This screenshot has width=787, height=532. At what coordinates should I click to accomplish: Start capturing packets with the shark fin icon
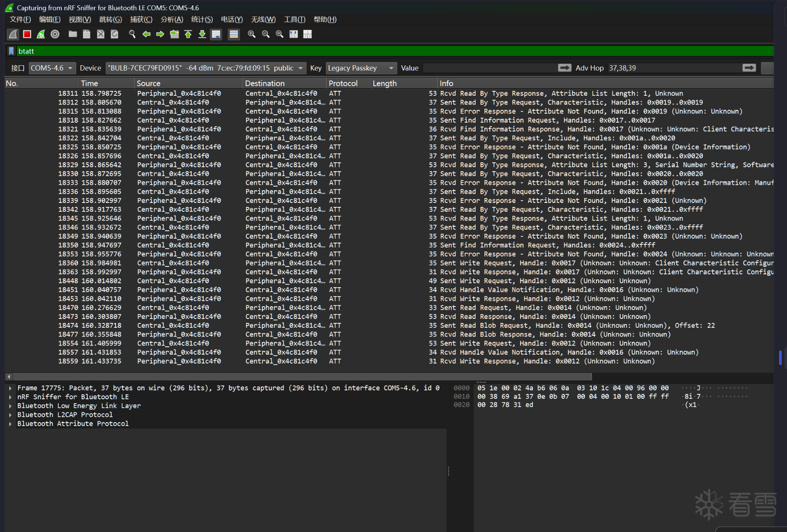[x=13, y=34]
